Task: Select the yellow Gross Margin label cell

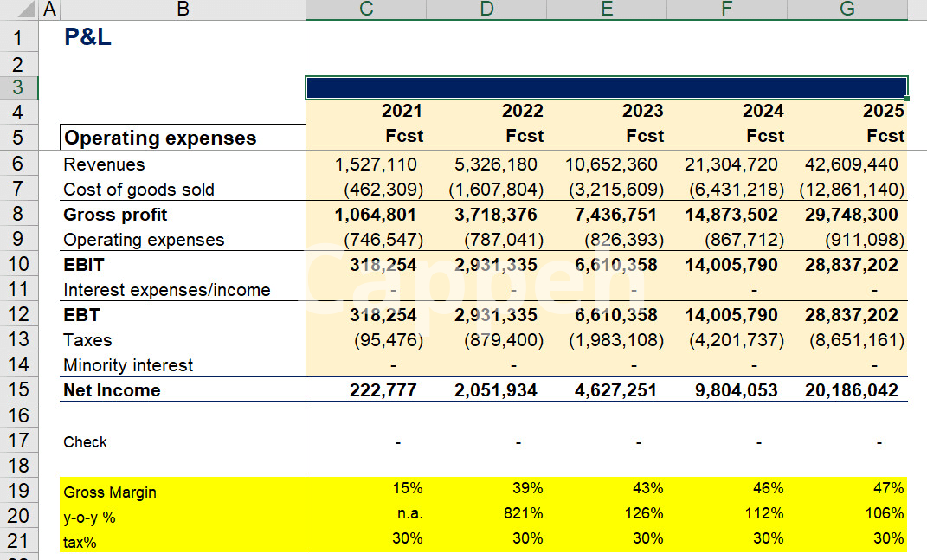Action: [110, 492]
